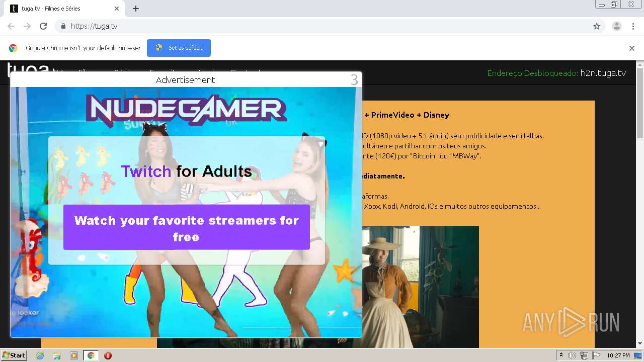Select the tuga.tv - Filmes e Séries tab
The height and width of the screenshot is (362, 644).
click(65, 9)
